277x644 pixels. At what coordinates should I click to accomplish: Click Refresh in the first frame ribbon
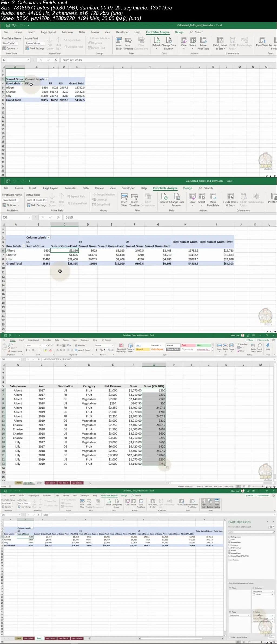pyautogui.click(x=156, y=43)
